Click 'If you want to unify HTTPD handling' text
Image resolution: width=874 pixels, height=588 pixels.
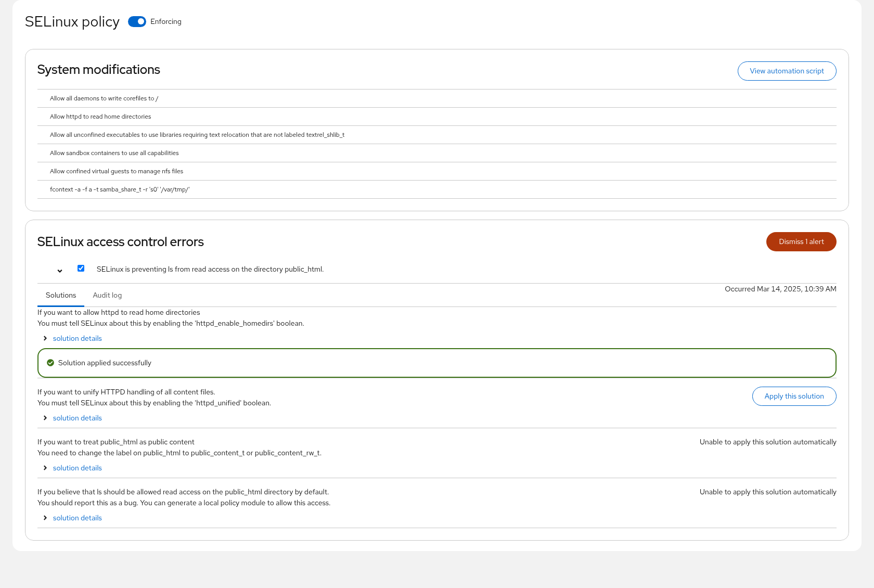tap(126, 392)
